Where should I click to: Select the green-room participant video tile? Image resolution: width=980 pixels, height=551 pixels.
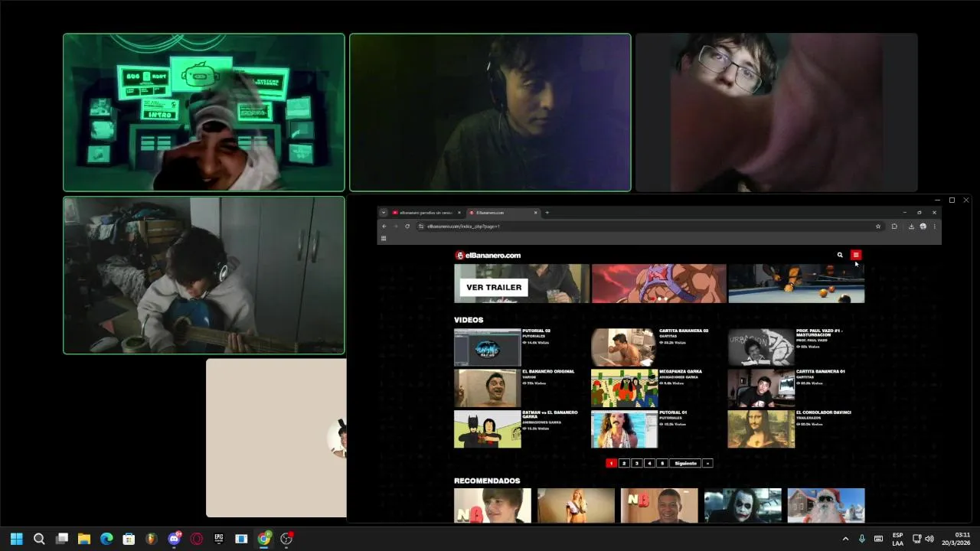coord(204,112)
